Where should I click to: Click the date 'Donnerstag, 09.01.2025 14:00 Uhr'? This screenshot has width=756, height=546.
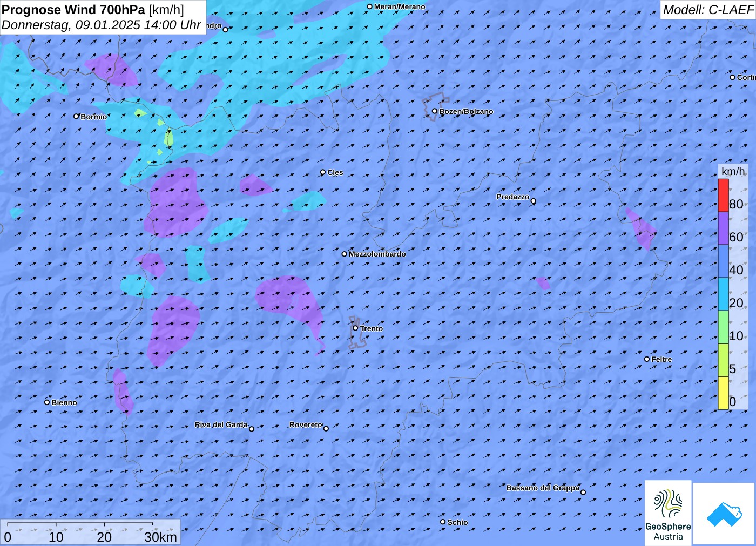click(102, 25)
